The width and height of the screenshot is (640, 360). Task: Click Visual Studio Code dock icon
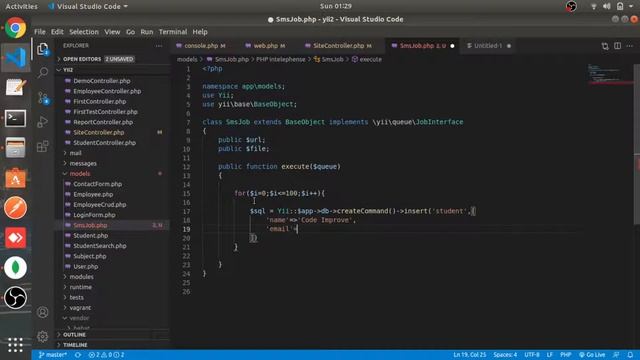16,58
